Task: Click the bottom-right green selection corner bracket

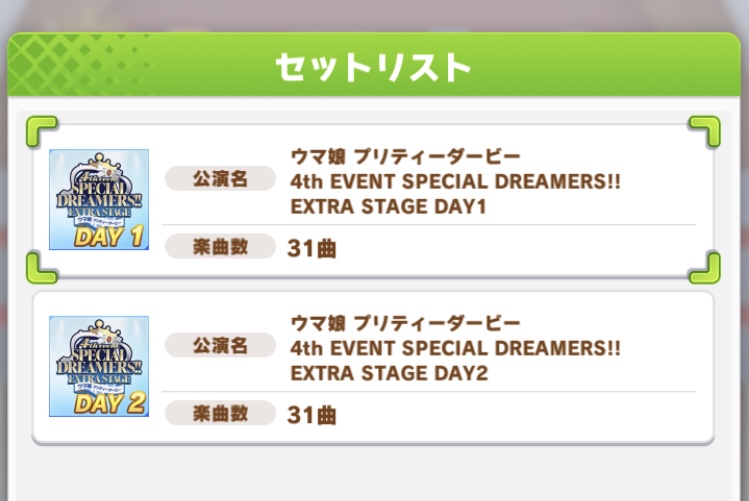Action: pos(704,267)
